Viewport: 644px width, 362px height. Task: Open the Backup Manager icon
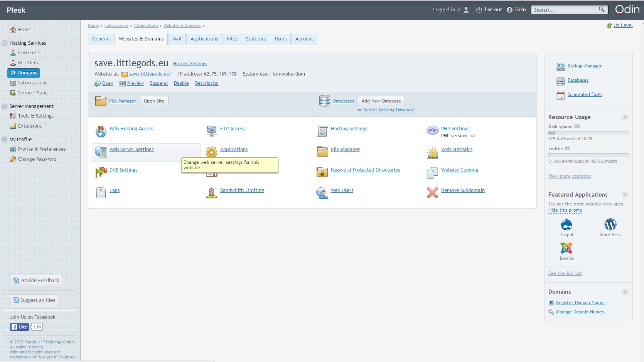click(560, 67)
